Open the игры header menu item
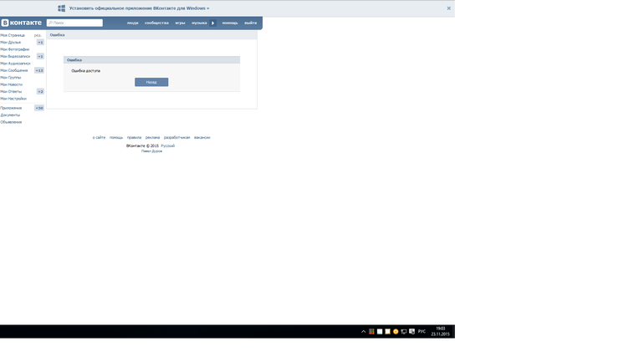This screenshot has height=362, width=644. click(x=180, y=23)
